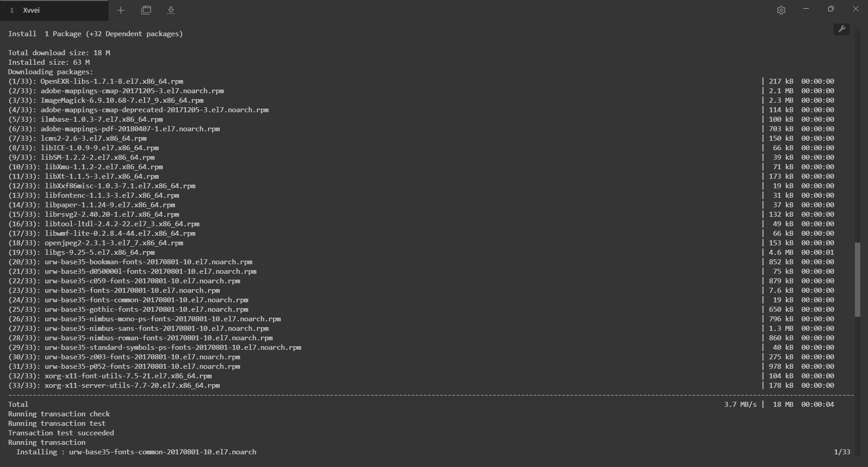Switch to the Xvvei session tab
Image resolution: width=868 pixels, height=467 pixels.
pyautogui.click(x=54, y=10)
